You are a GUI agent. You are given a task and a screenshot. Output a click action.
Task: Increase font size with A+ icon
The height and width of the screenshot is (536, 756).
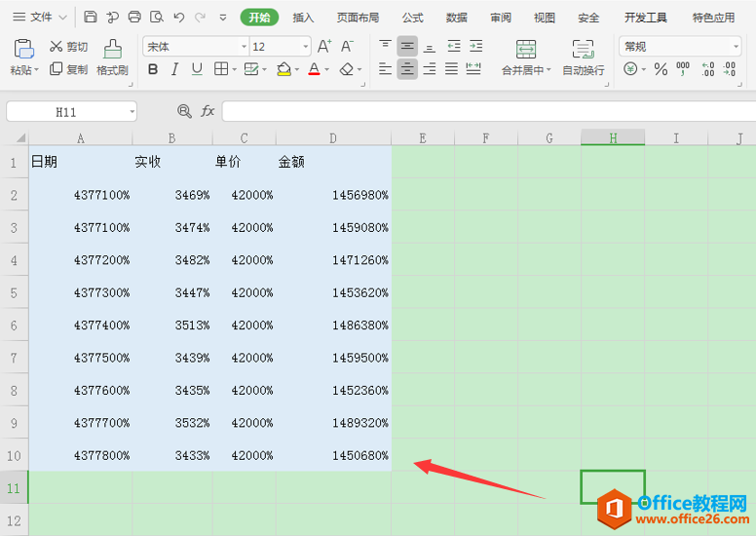click(x=324, y=47)
